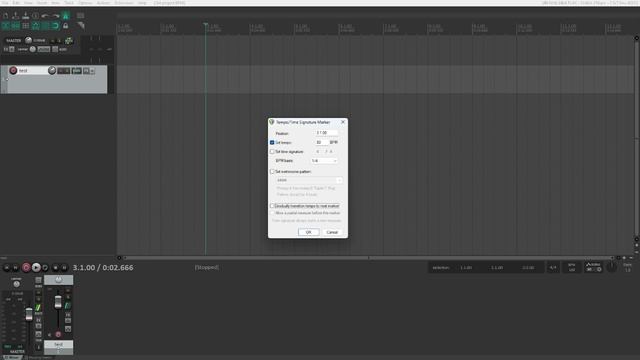640x360 pixels.
Task: Click the transport Stop button
Action: (56, 268)
